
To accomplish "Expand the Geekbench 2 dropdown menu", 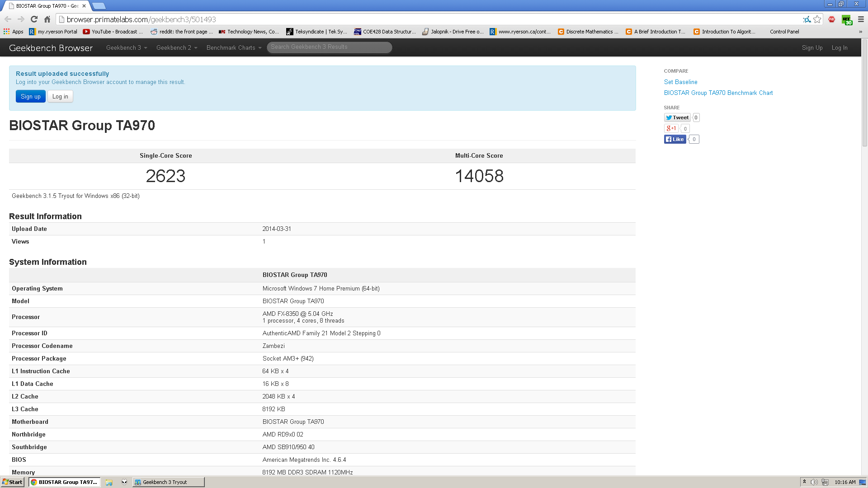I will 177,47.
